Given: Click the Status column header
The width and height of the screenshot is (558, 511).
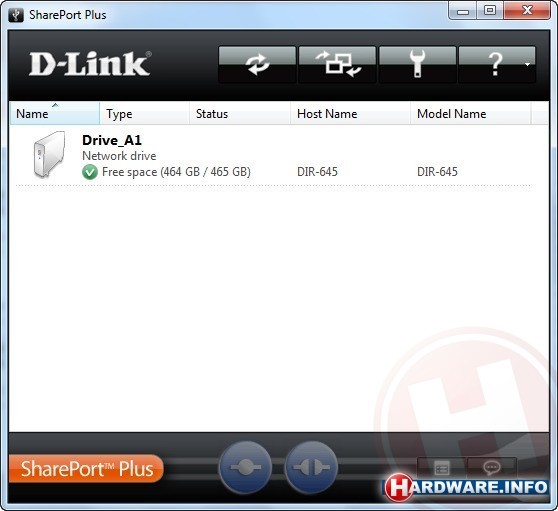Looking at the screenshot, I should pos(240,114).
